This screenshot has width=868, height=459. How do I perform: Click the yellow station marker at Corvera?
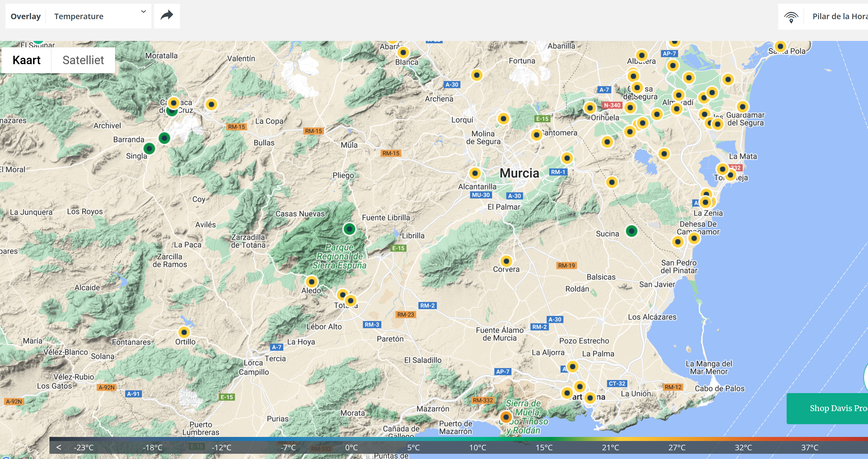(x=506, y=261)
